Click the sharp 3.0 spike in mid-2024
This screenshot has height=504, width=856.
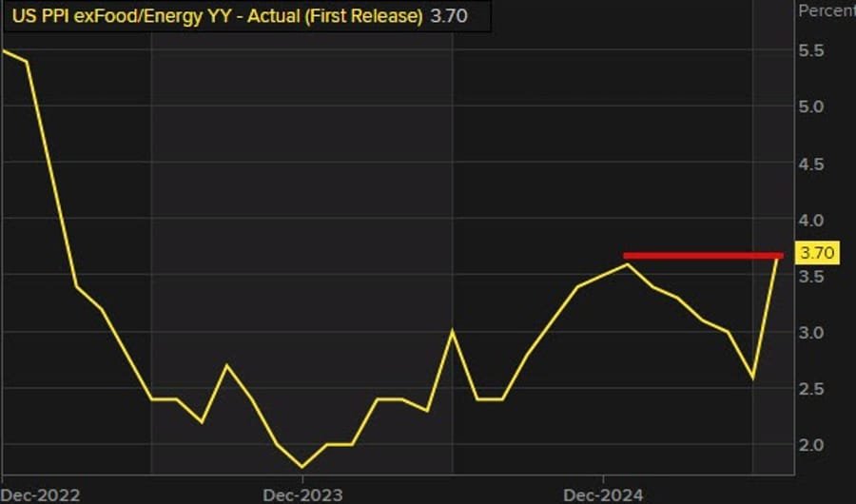tap(453, 332)
